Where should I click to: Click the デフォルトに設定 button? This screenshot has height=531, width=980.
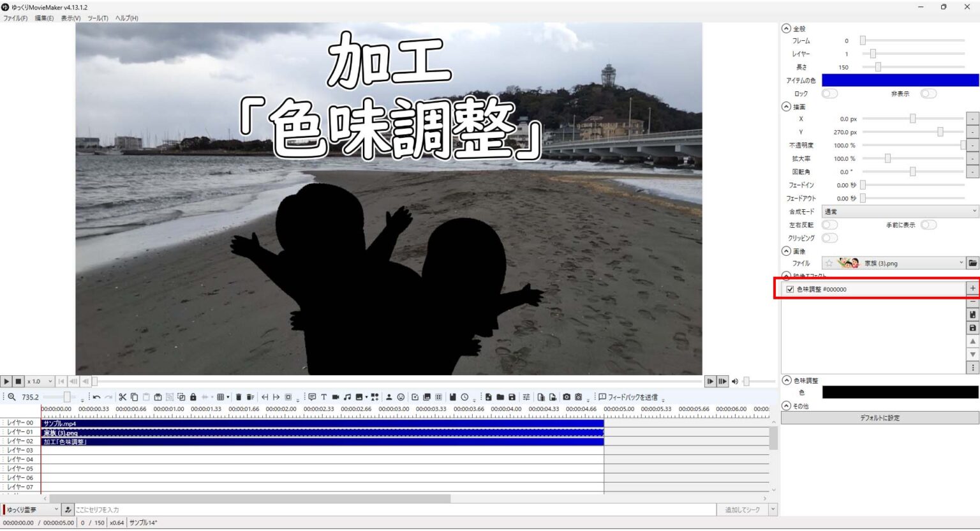[x=879, y=417]
